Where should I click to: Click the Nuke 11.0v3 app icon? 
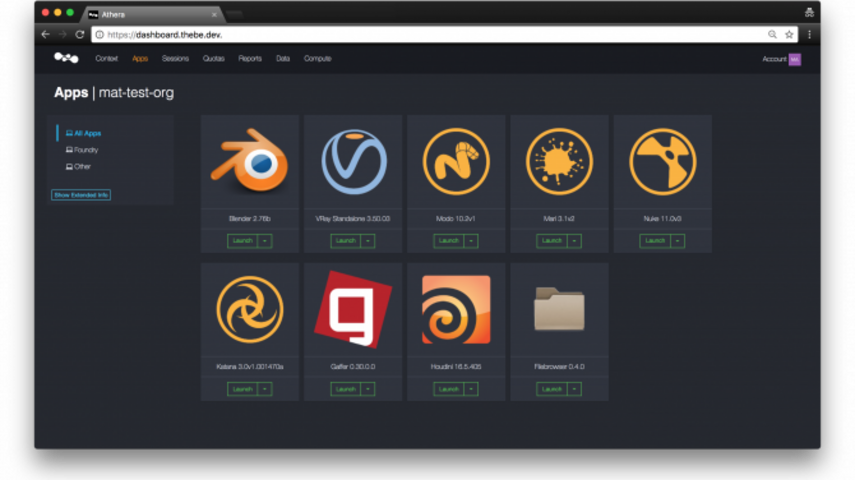tap(663, 161)
